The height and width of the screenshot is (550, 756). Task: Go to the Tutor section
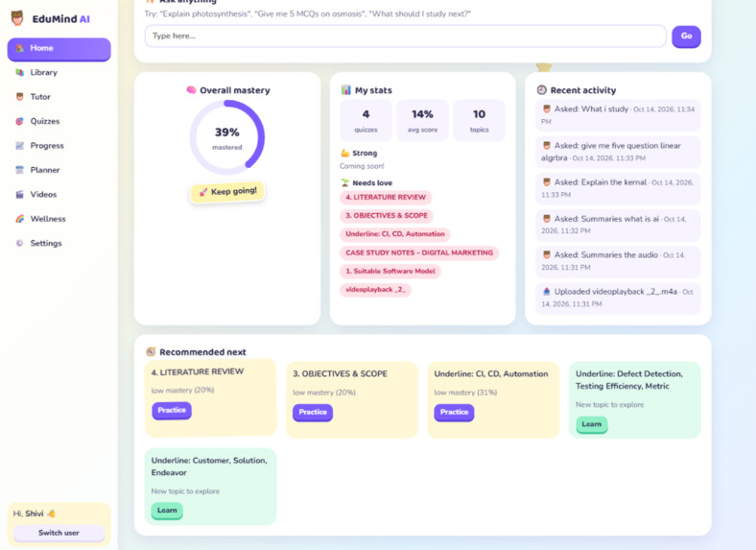point(59,97)
